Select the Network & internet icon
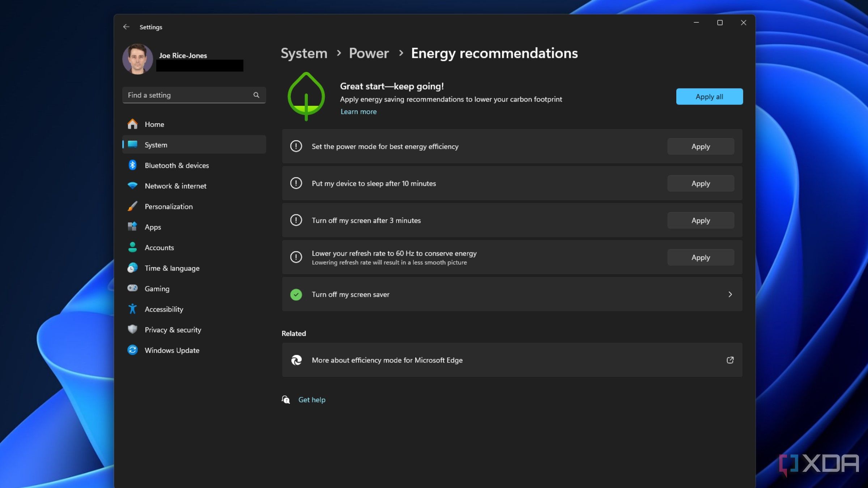 (132, 186)
